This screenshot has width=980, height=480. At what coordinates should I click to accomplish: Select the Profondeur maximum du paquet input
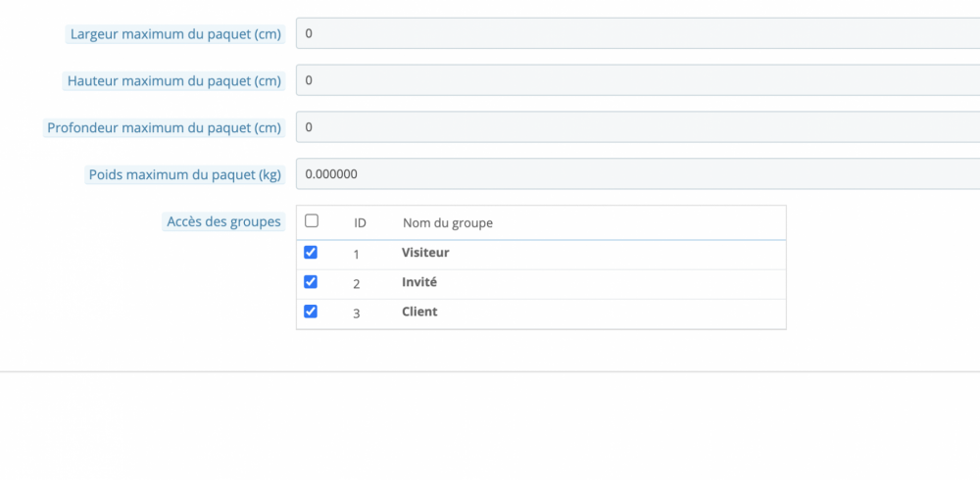tap(637, 127)
